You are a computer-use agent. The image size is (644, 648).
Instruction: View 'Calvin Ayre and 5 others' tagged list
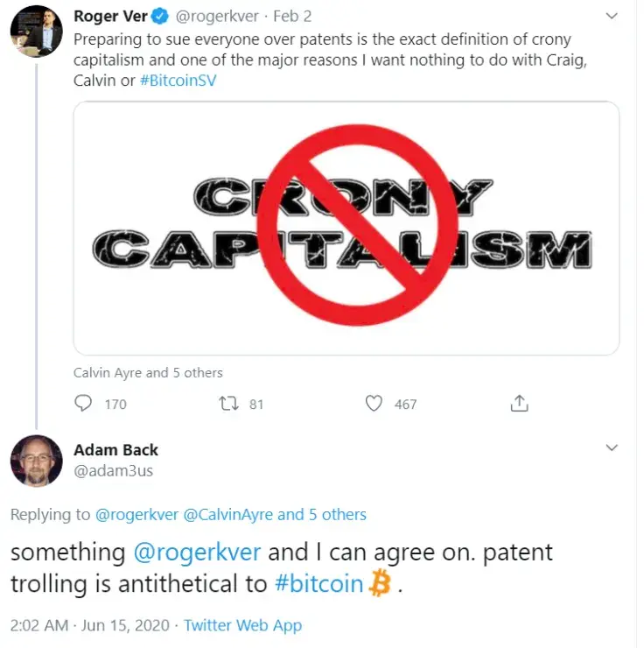[x=148, y=373]
